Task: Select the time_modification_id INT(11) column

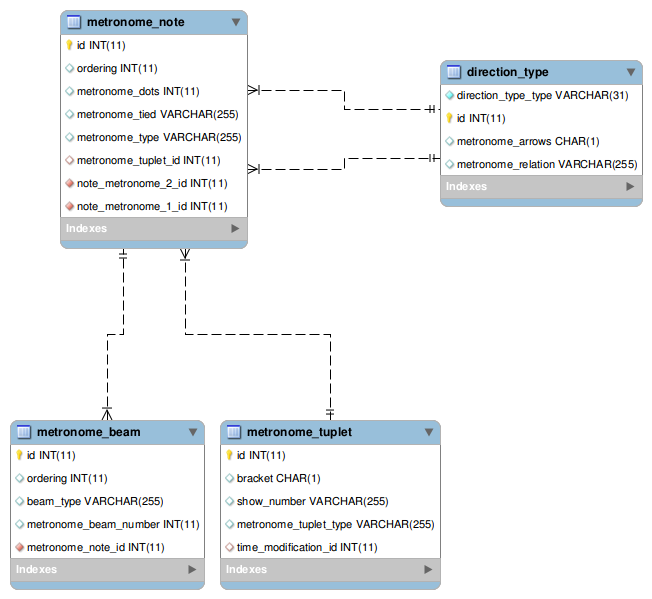Action: pyautogui.click(x=307, y=547)
